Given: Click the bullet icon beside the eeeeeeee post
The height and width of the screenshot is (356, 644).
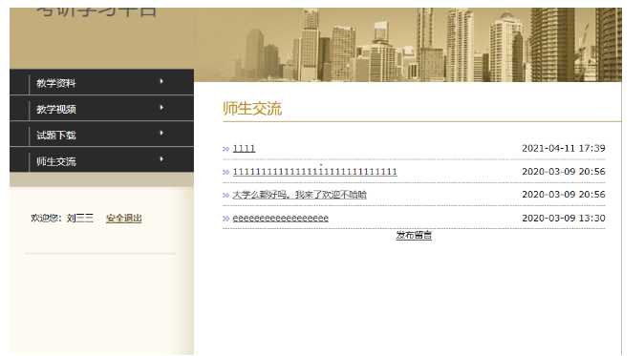Looking at the screenshot, I should [x=225, y=219].
